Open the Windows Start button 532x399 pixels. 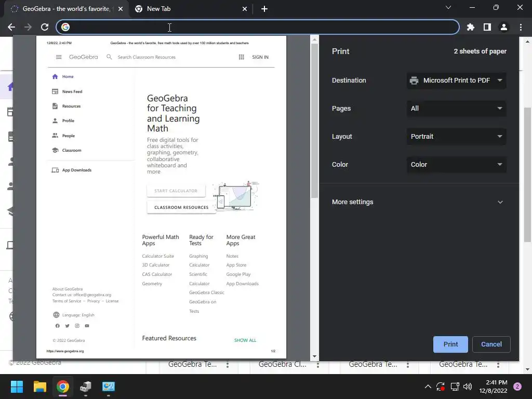click(17, 387)
